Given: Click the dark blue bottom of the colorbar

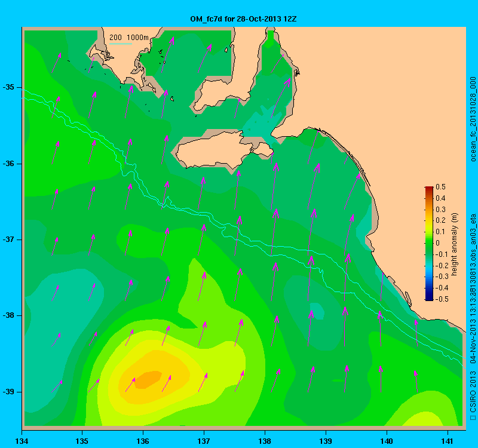Looking at the screenshot, I should [x=429, y=297].
